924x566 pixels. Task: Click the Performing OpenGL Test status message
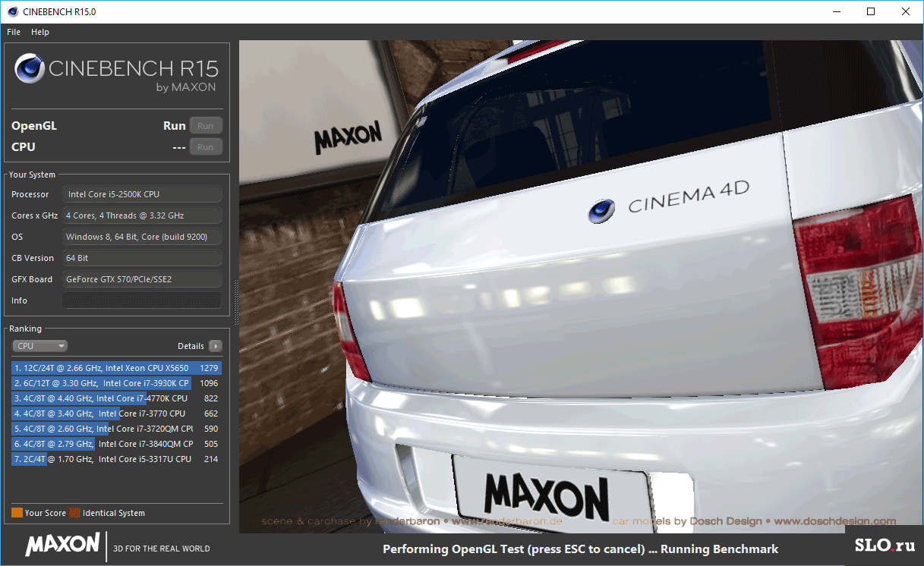pyautogui.click(x=581, y=549)
